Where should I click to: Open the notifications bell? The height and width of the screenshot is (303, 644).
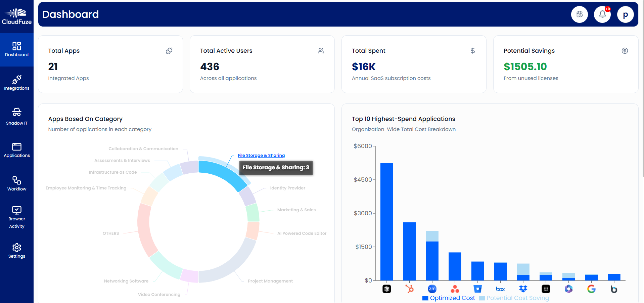[602, 14]
